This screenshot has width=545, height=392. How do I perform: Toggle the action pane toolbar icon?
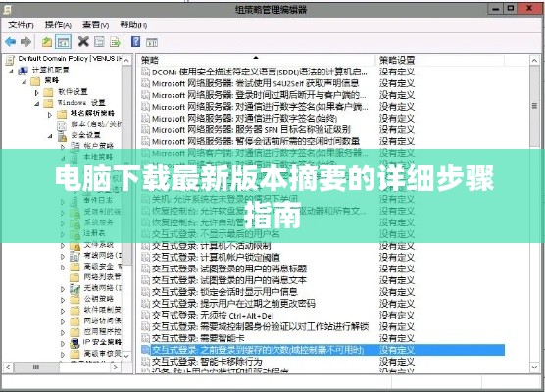click(x=152, y=42)
